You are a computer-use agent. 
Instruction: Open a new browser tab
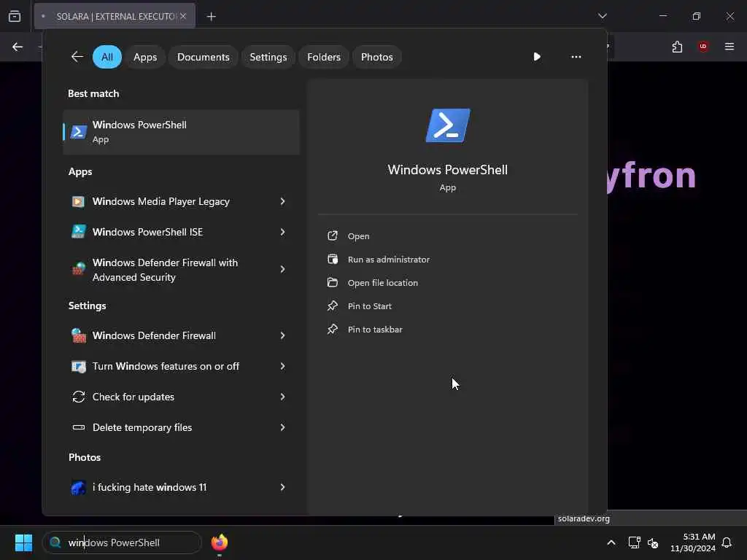(211, 17)
